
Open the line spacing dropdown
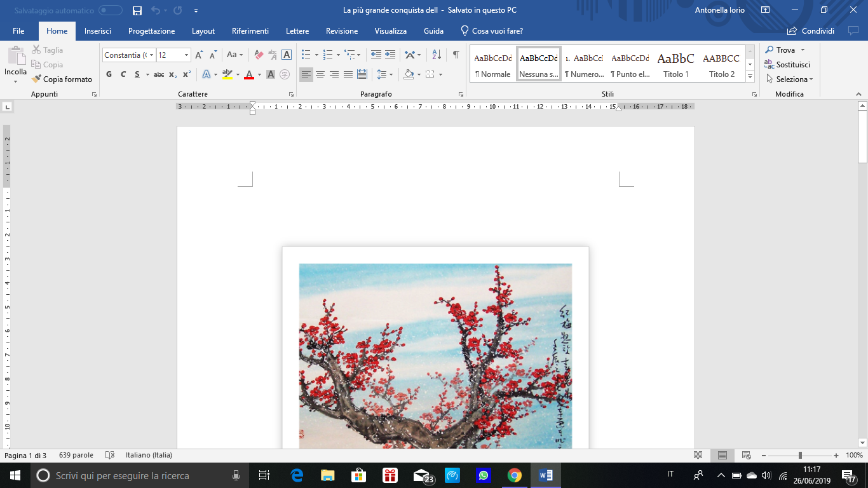click(384, 74)
